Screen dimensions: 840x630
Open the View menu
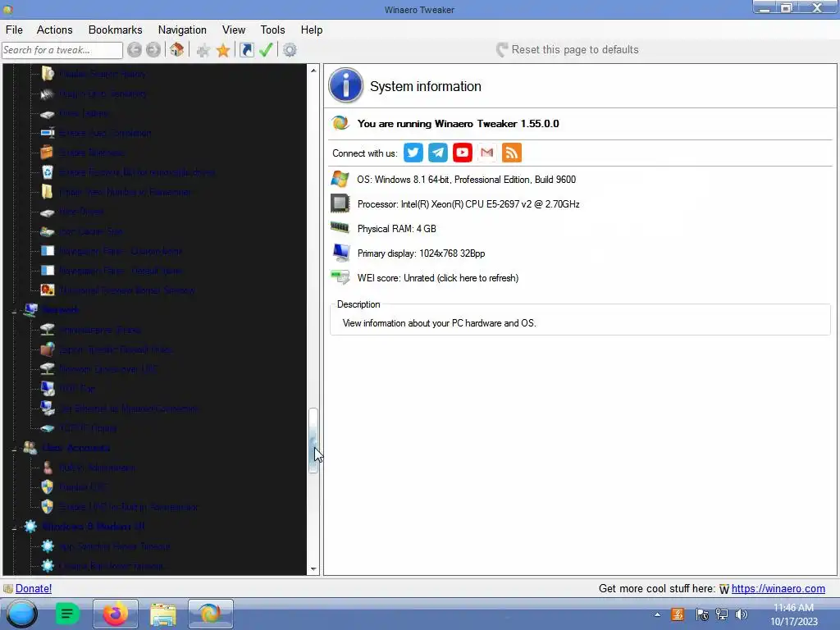[234, 30]
